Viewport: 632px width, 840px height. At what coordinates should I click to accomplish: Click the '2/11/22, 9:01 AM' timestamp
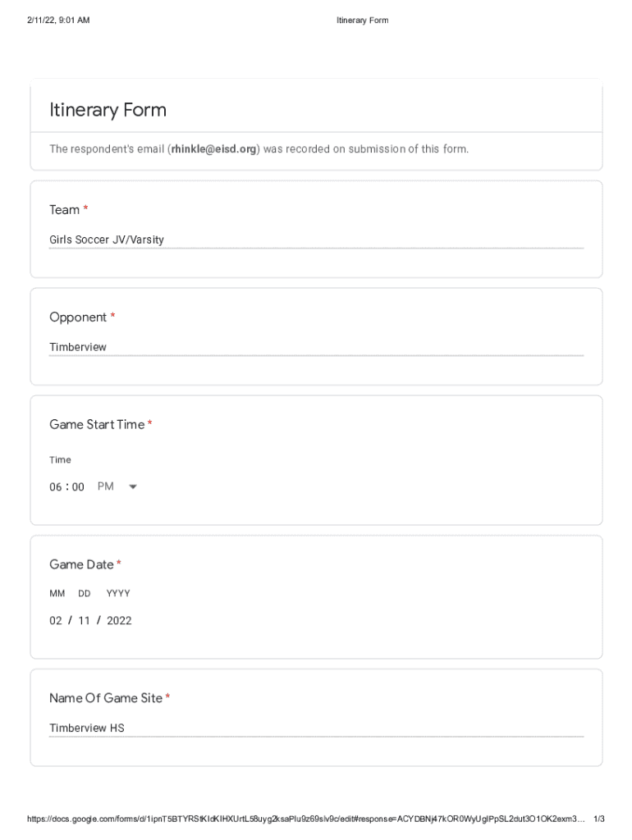pos(58,20)
